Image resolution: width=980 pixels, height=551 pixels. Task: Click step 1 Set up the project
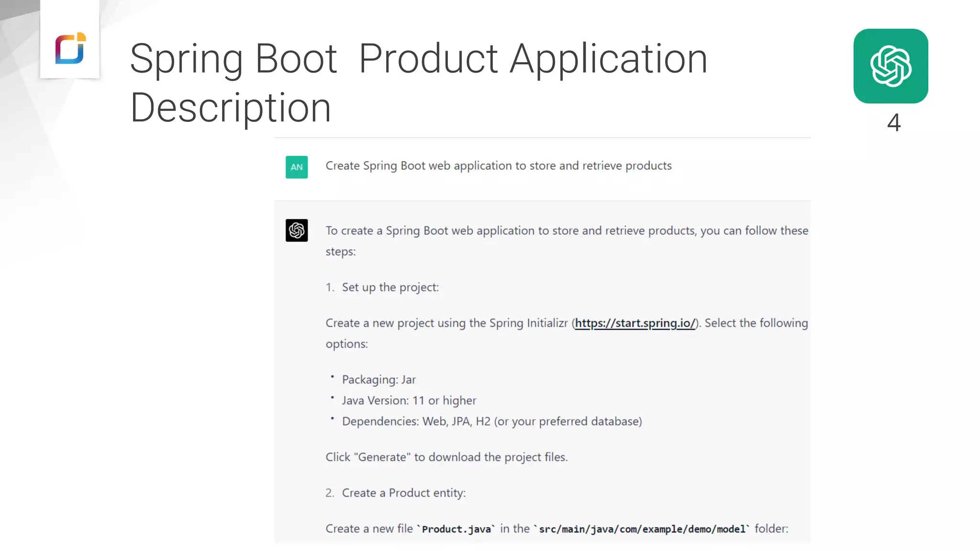(x=390, y=287)
